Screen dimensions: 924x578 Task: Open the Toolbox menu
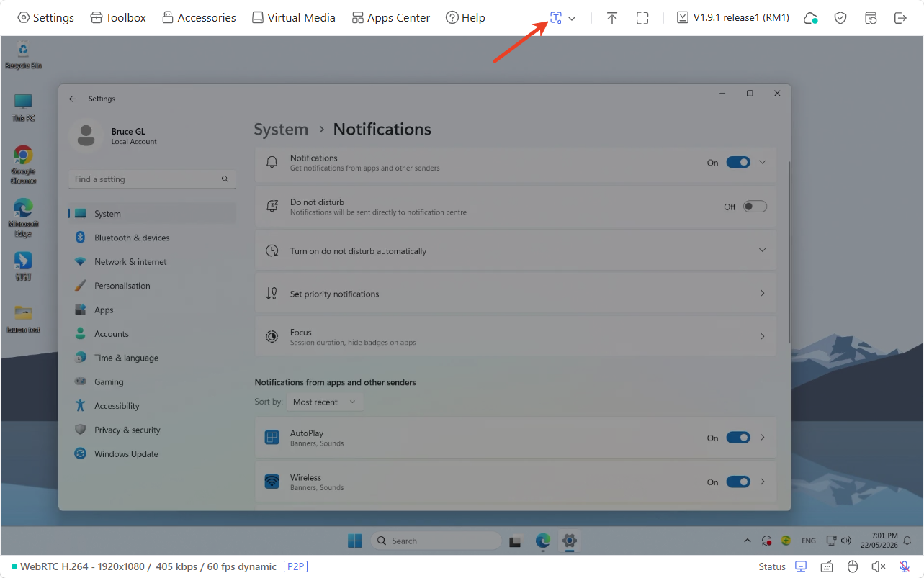point(118,17)
